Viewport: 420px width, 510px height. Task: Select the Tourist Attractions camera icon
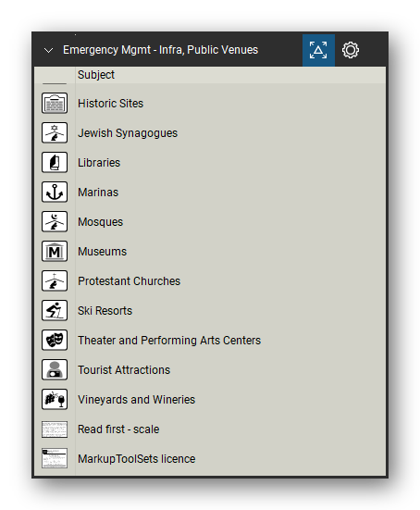[55, 369]
